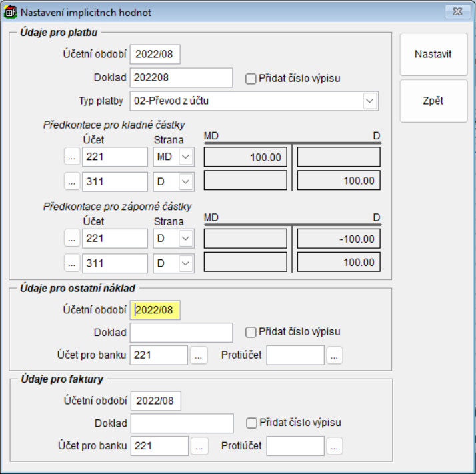476x474 pixels.
Task: Click the Doklad field containing 202208
Action: coord(181,78)
